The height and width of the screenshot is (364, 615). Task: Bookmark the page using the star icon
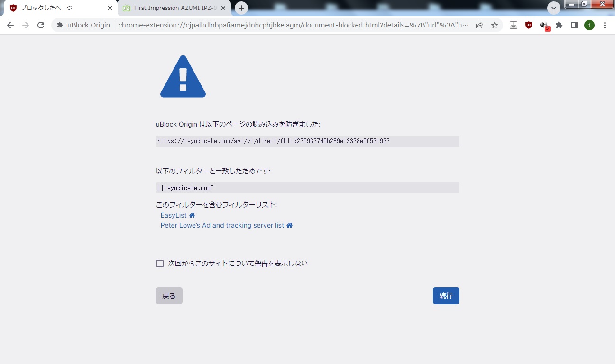495,25
